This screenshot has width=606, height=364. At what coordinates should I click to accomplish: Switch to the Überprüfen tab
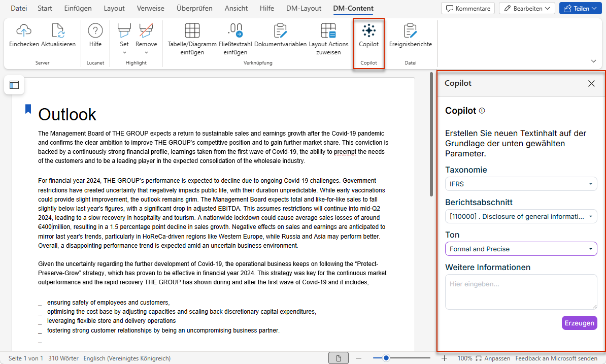194,8
